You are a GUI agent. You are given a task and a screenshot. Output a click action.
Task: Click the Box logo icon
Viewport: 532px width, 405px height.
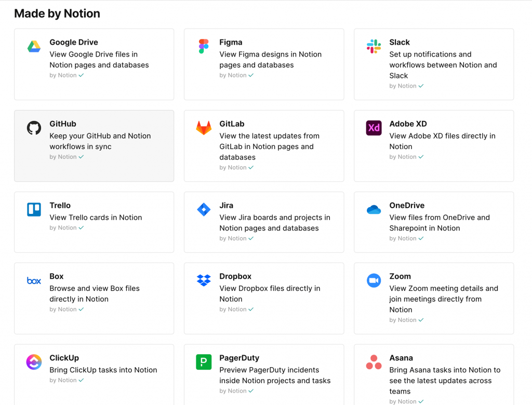tap(33, 281)
